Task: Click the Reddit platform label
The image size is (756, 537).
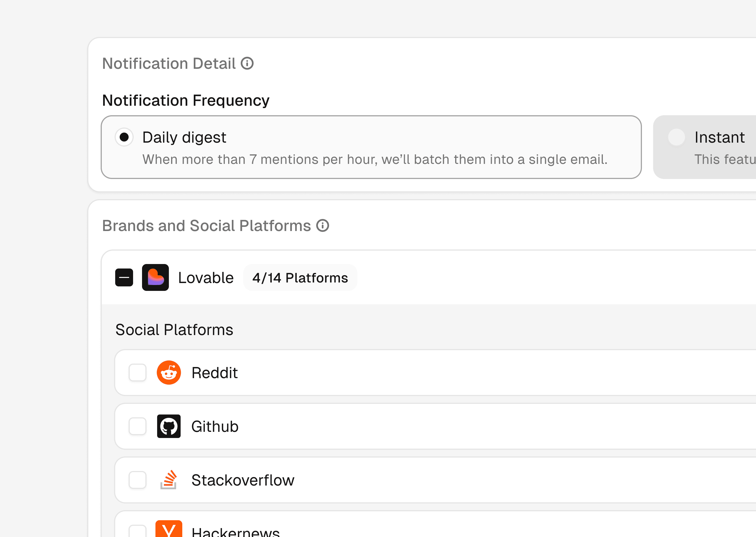Action: coord(214,373)
